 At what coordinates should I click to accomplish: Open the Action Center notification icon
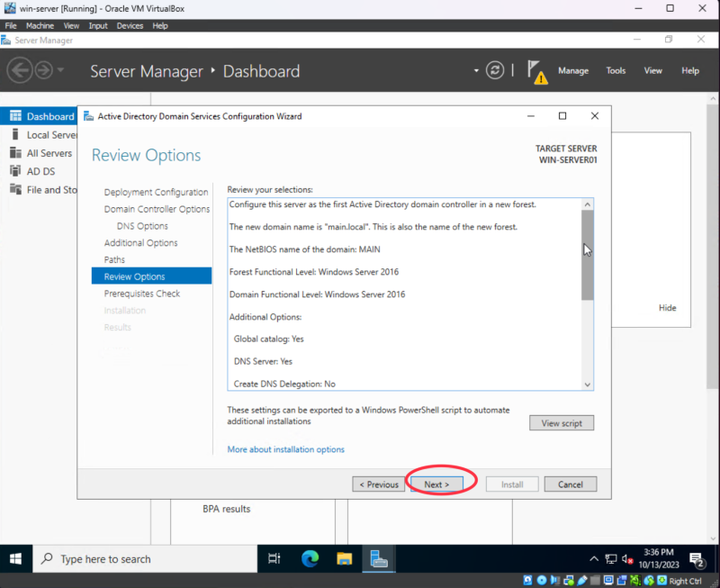coord(696,559)
